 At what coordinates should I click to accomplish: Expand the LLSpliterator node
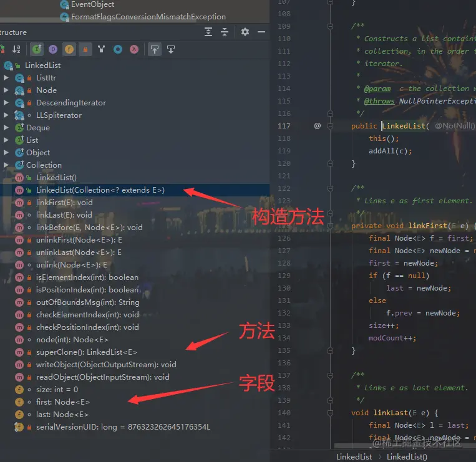[6, 115]
